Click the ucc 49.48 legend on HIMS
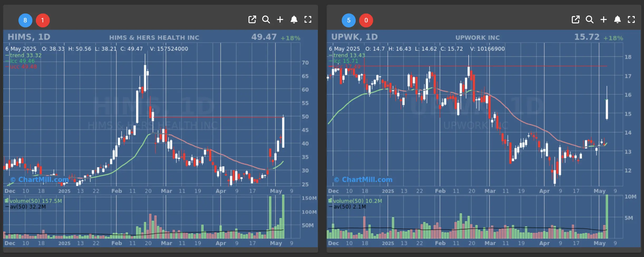644x257 pixels. 21,66
